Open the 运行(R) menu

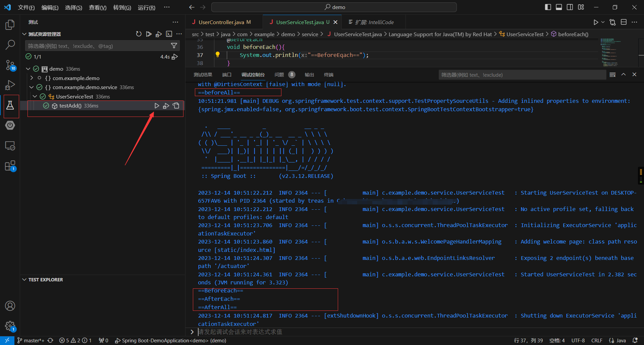[147, 7]
